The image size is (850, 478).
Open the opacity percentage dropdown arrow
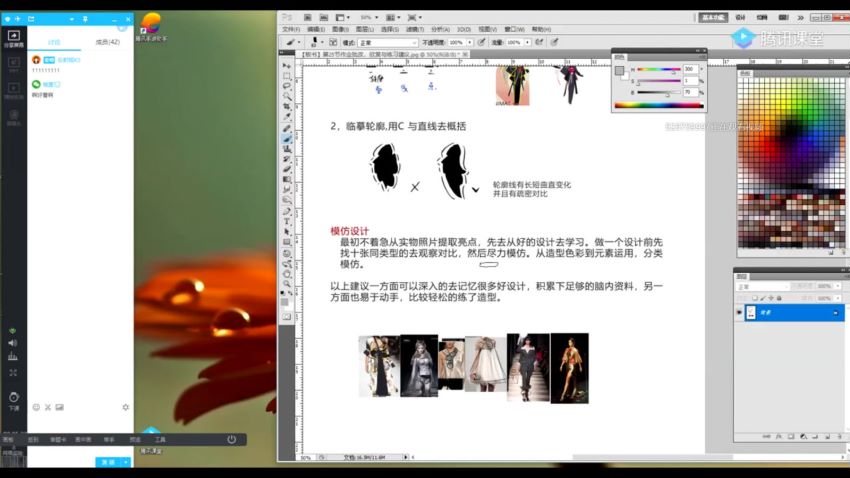[470, 42]
